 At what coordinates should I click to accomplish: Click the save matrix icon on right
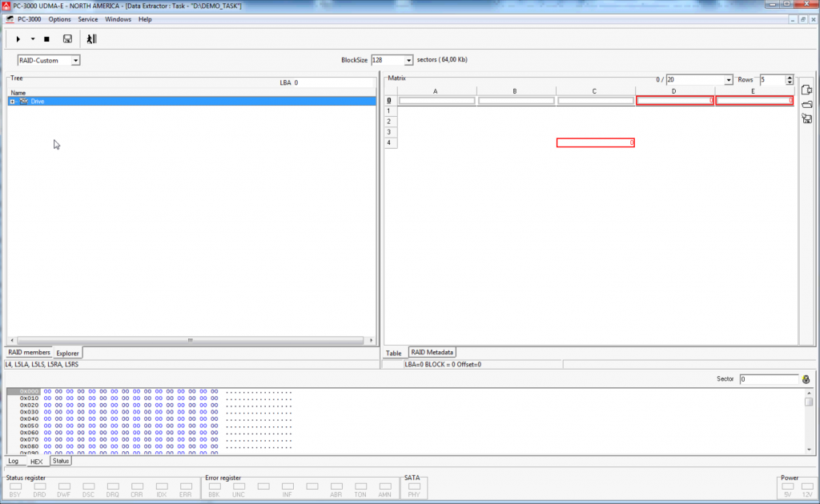click(806, 118)
